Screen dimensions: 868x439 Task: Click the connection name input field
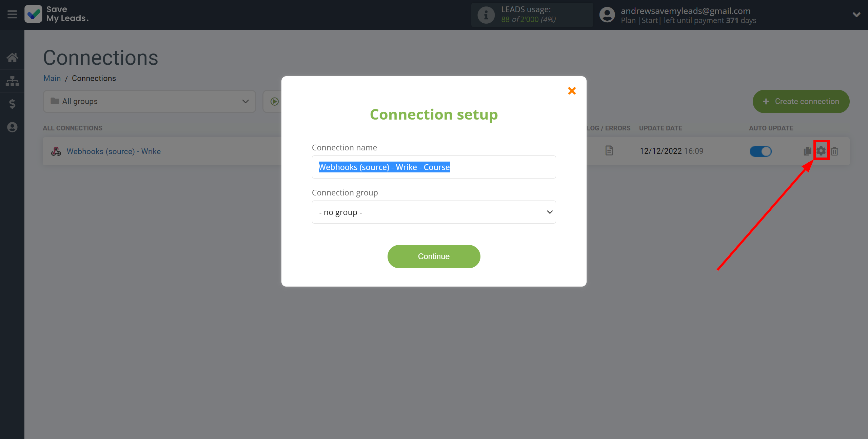[434, 167]
